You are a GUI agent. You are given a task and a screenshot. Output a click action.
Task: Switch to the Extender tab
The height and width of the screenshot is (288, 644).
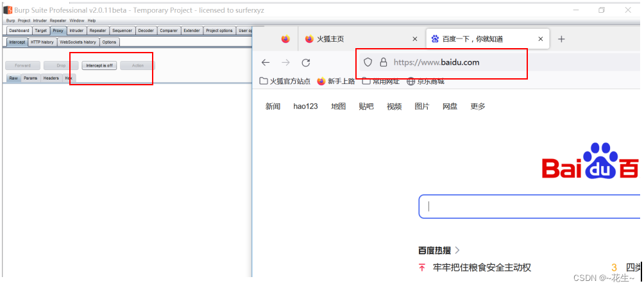192,30
